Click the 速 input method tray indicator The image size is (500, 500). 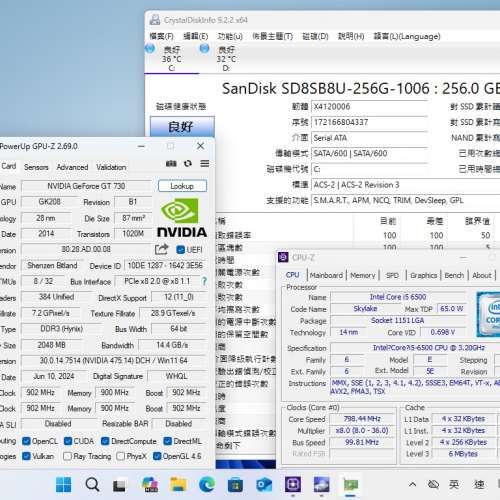click(479, 484)
